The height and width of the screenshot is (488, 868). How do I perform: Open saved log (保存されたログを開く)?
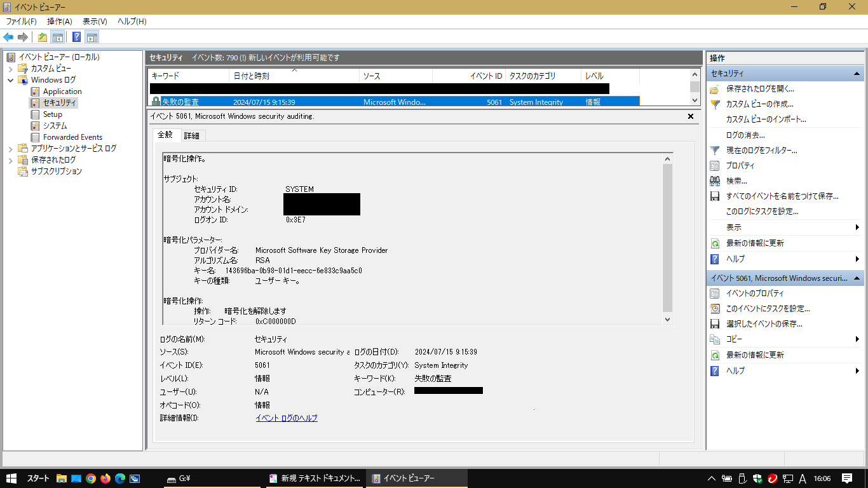pyautogui.click(x=760, y=89)
